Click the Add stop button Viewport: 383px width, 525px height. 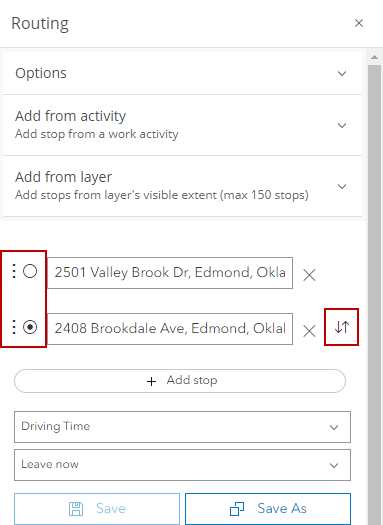pyautogui.click(x=180, y=381)
